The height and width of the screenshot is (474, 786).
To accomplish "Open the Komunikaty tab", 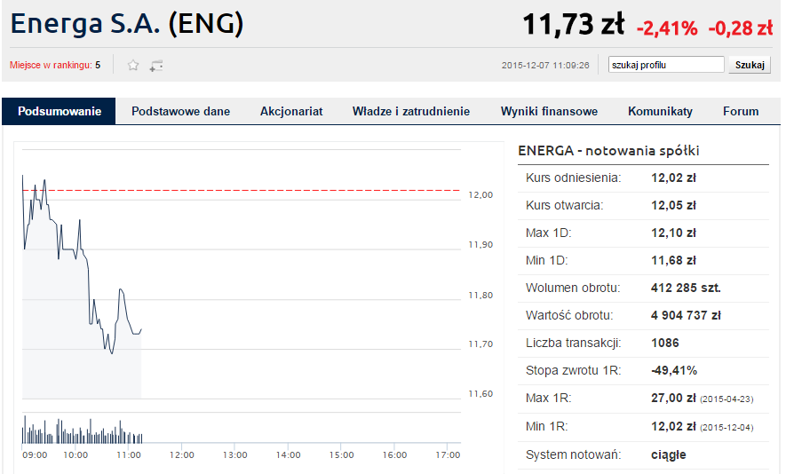I will (x=660, y=111).
